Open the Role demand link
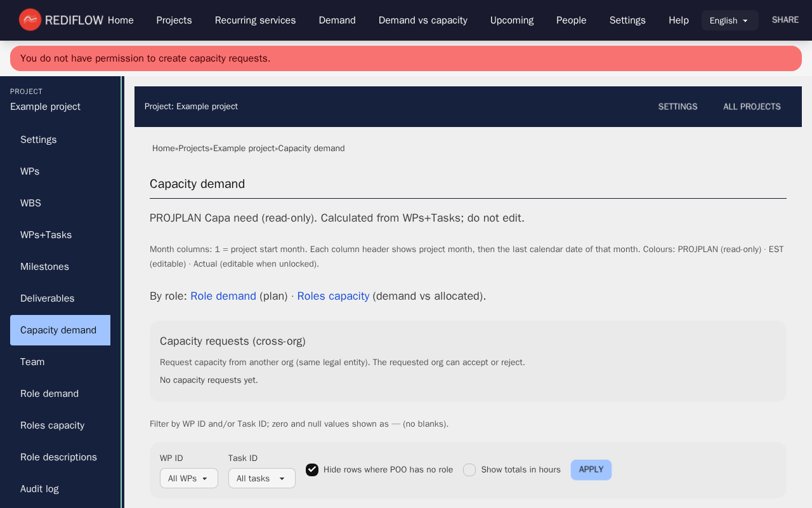Image resolution: width=812 pixels, height=508 pixels. click(223, 296)
